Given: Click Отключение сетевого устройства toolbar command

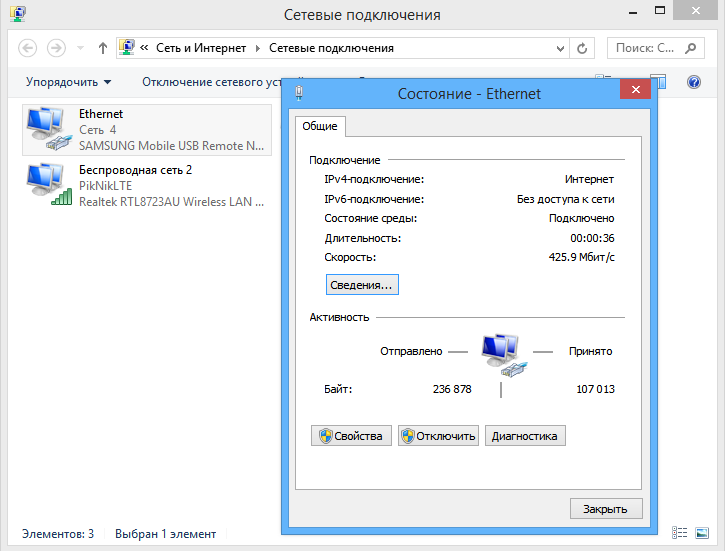Looking at the screenshot, I should click(x=211, y=82).
